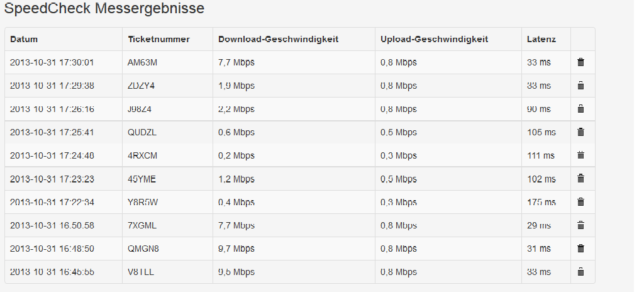Remove the V8TLL measurement row
Screen dimensions: 644x292
(580, 272)
